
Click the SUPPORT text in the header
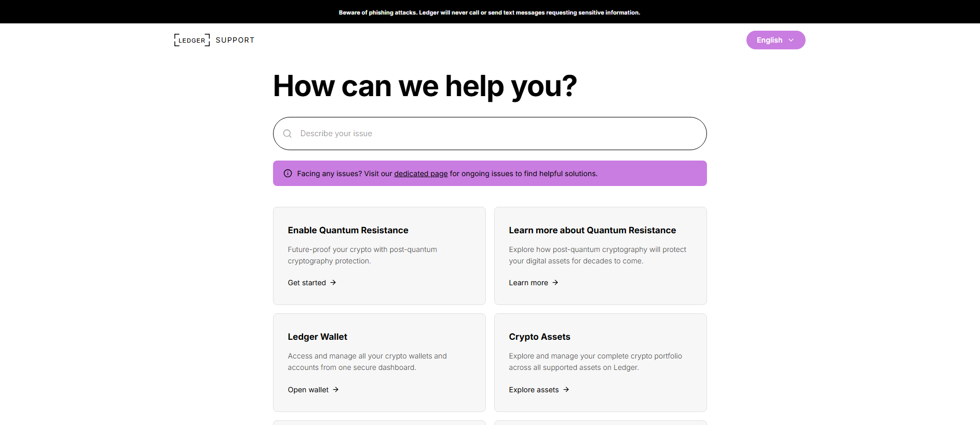[235, 40]
